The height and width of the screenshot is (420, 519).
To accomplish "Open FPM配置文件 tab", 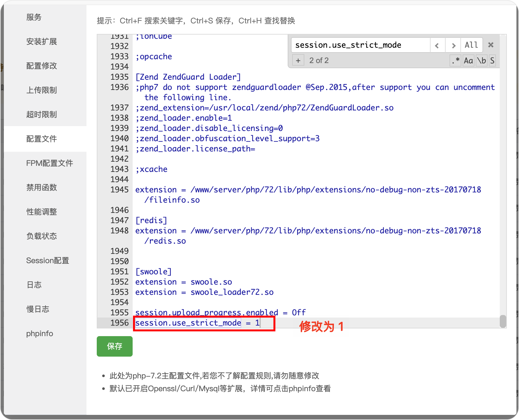I will [x=45, y=163].
